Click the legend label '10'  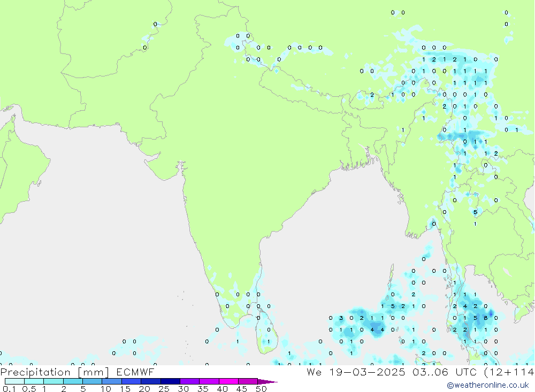pyautogui.click(x=106, y=389)
